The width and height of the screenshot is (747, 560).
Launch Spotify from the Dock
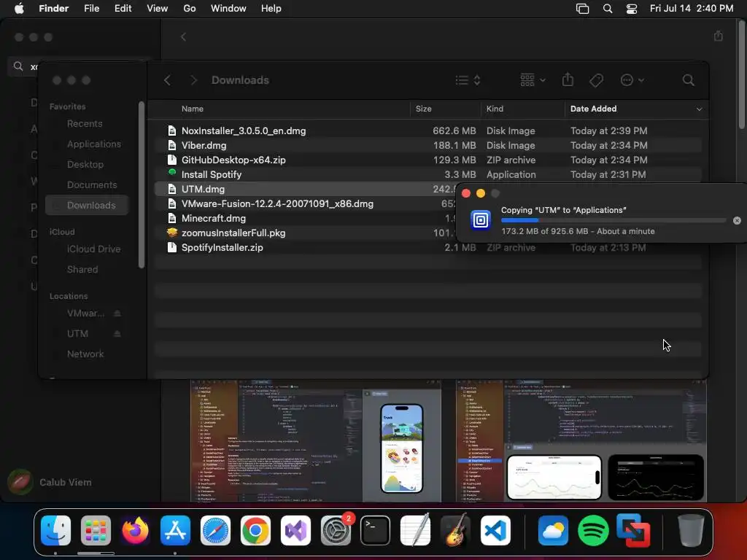[593, 530]
